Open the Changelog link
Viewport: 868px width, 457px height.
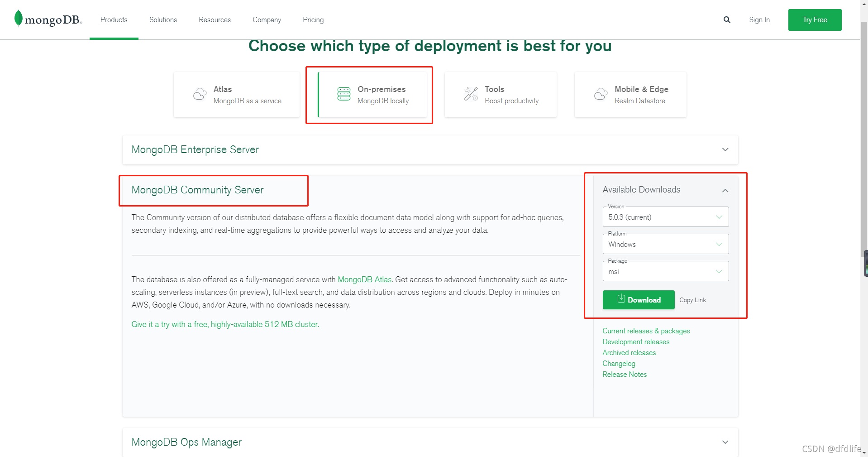click(619, 364)
